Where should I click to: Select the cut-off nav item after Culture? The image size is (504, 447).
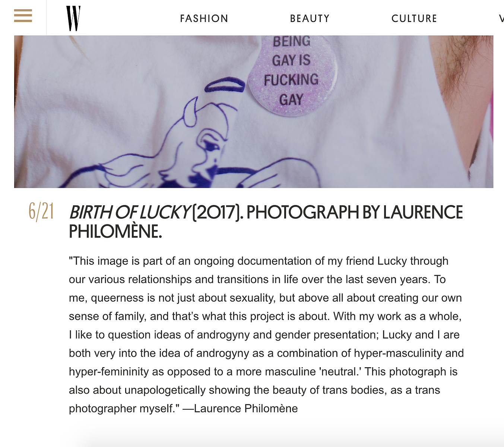501,18
